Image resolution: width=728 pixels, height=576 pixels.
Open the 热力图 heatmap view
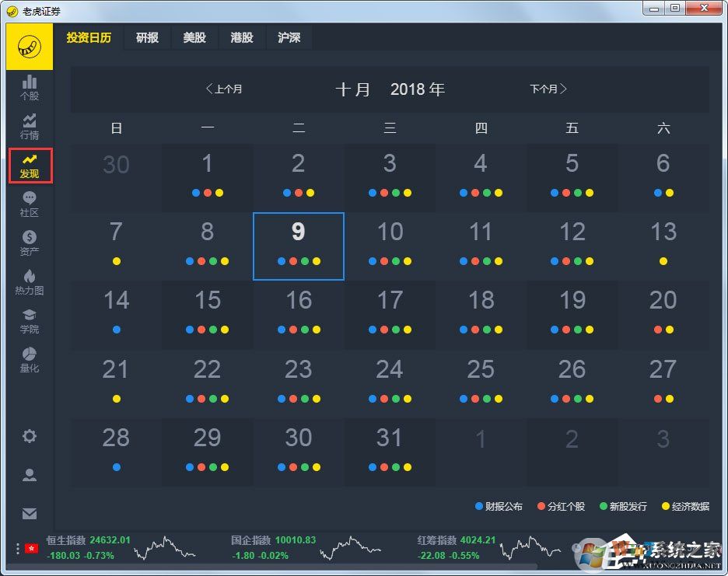coord(29,281)
